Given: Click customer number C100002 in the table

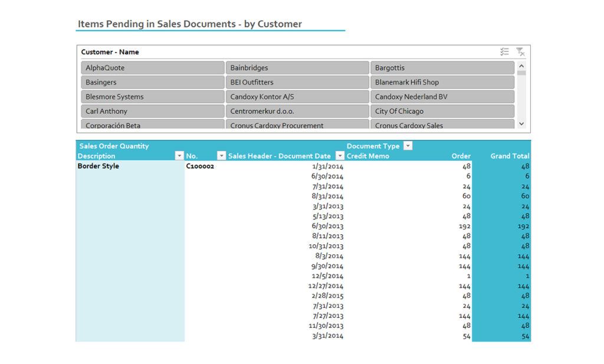Looking at the screenshot, I should [x=200, y=166].
